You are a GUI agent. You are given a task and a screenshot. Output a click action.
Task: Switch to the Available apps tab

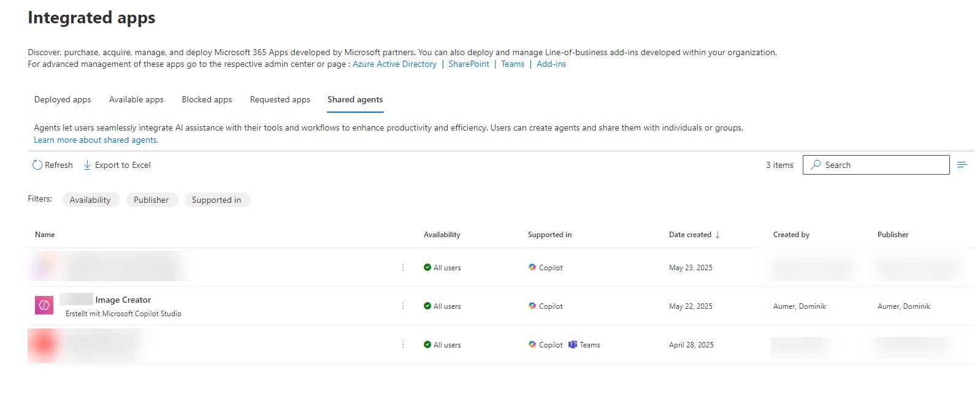[136, 99]
